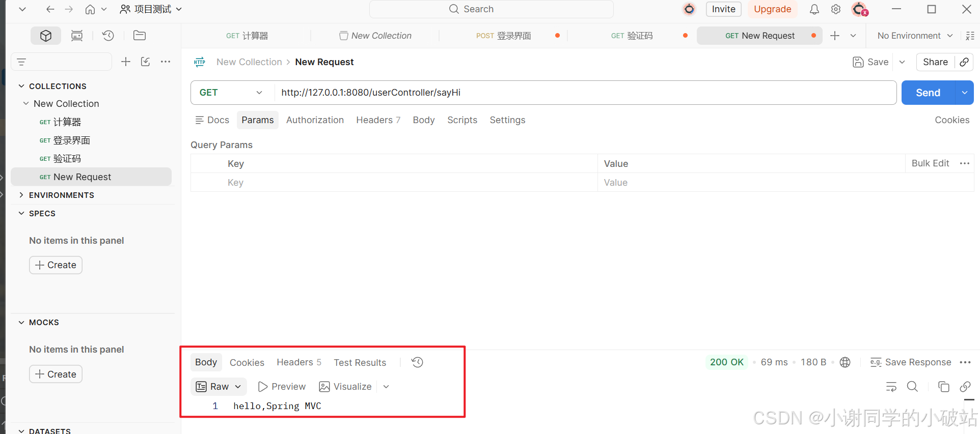Open response more options ellipsis
The image size is (980, 434).
[x=965, y=362]
